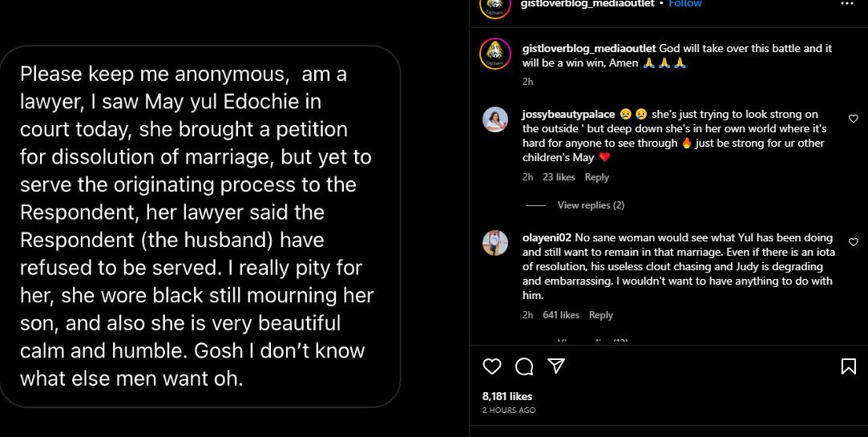The height and width of the screenshot is (437, 868).
Task: Open the three-dot more options menu
Action: [847, 4]
